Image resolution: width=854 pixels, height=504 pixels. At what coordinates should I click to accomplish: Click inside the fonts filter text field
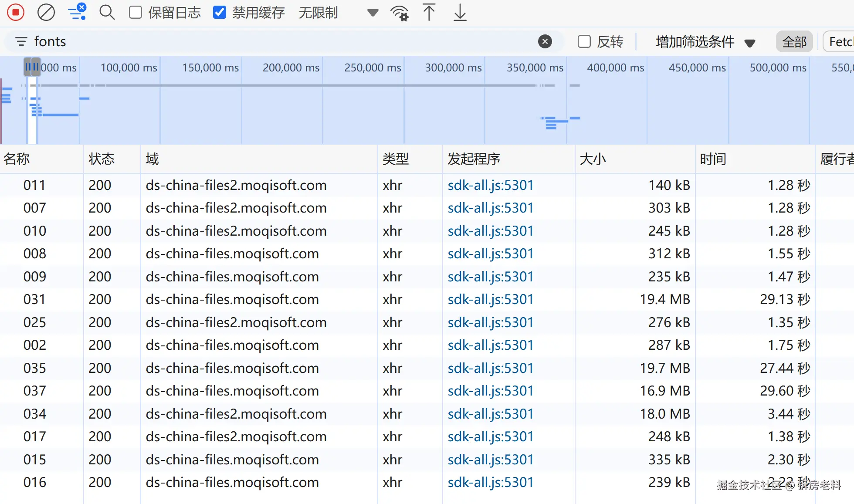pos(261,41)
